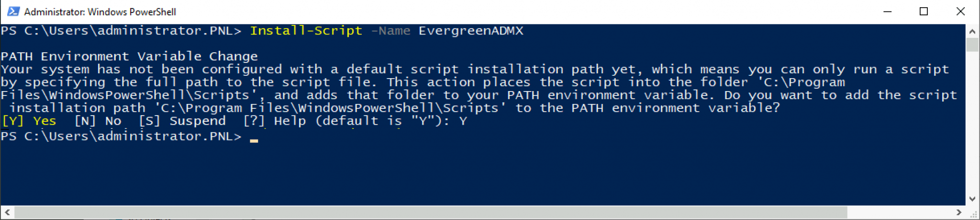Click the horizontal scrollbar left arrow
Screen dimensions: 980x220
point(7,212)
